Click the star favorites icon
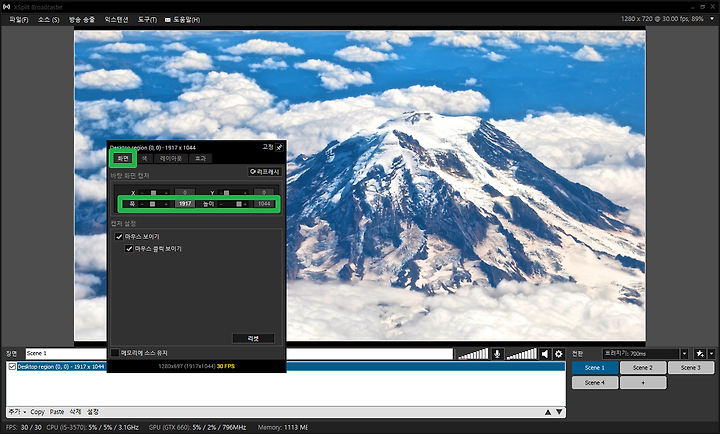The height and width of the screenshot is (434, 720). (700, 354)
